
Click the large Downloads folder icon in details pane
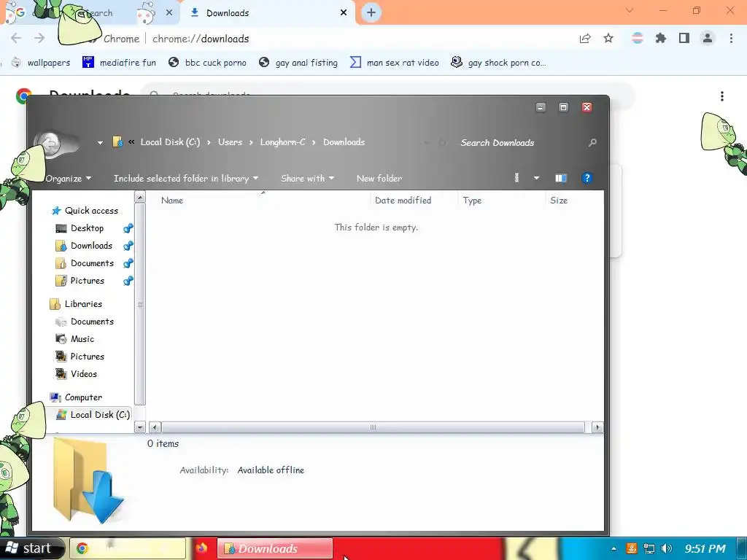tap(88, 480)
